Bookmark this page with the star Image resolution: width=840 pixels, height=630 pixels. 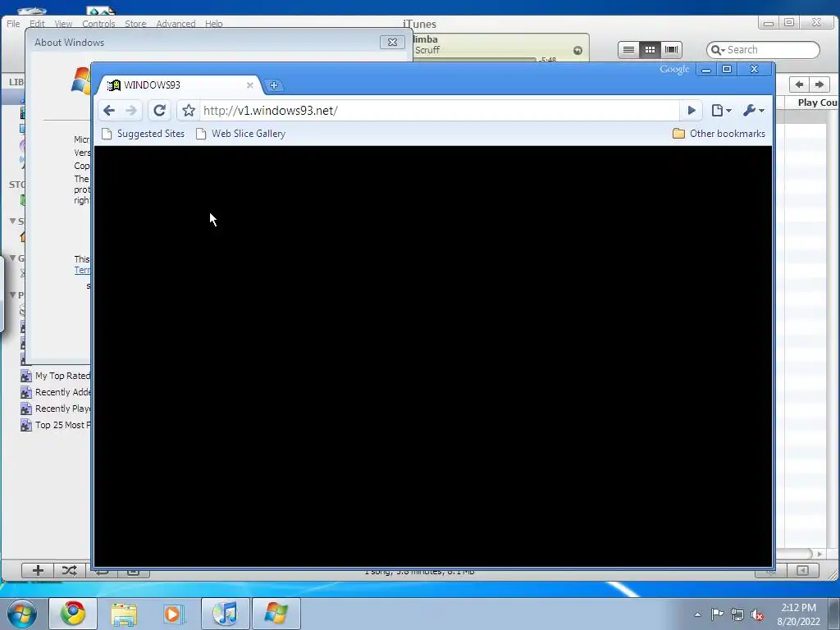point(189,111)
